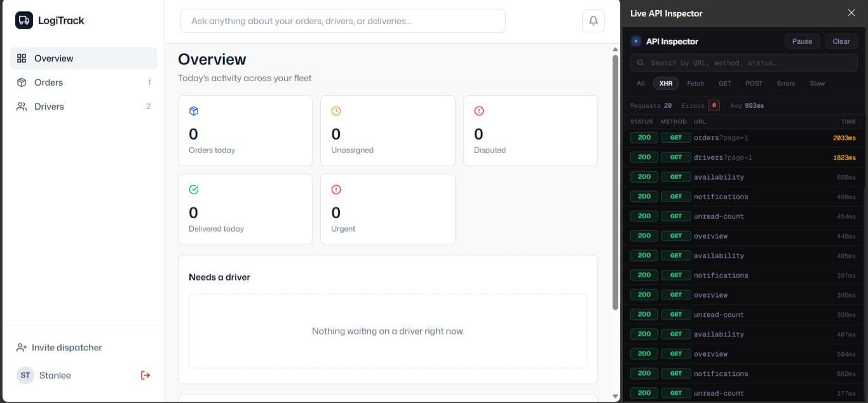Screen dimensions: 868x403
Task: Click the Invite dispatcher person-plus icon
Action: tap(22, 348)
